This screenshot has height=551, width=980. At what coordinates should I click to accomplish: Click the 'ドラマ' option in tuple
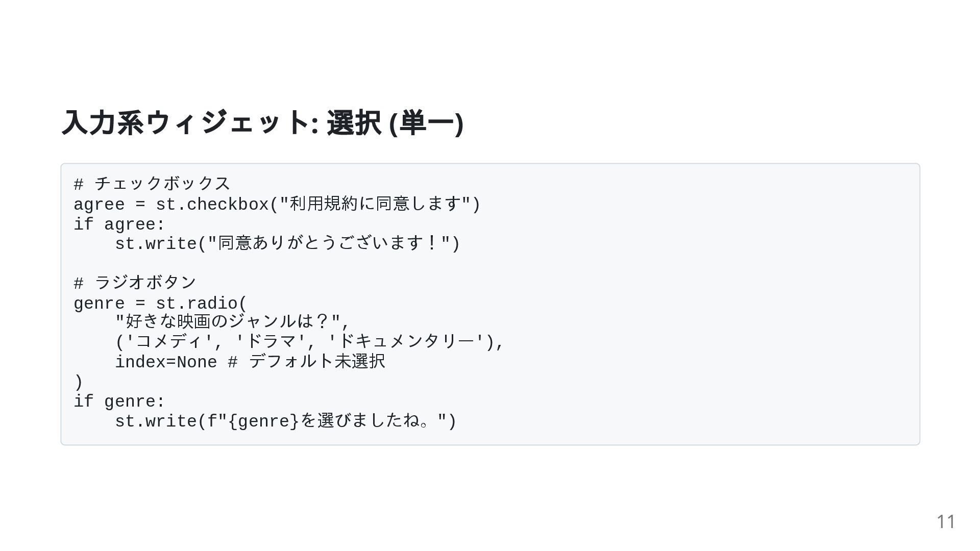[271, 341]
